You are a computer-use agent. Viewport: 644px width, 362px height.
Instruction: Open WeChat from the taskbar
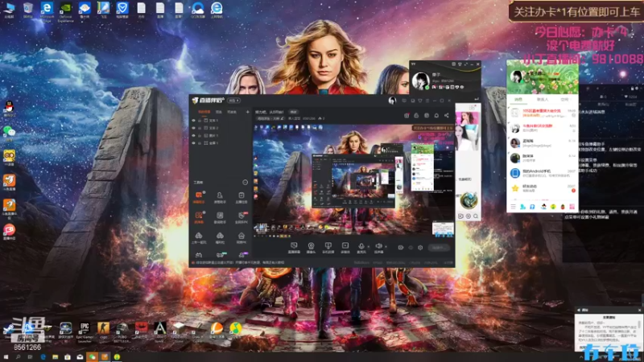[93, 357]
